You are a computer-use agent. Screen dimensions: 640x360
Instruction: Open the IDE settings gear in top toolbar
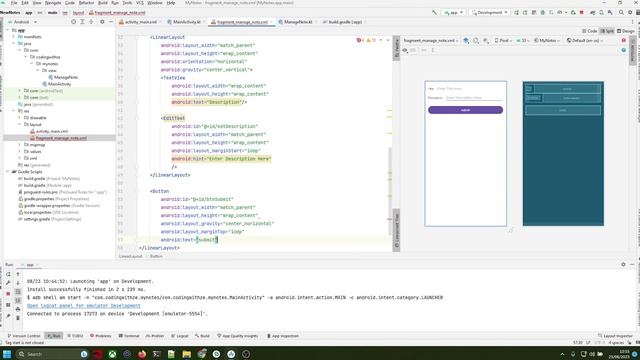[x=630, y=13]
